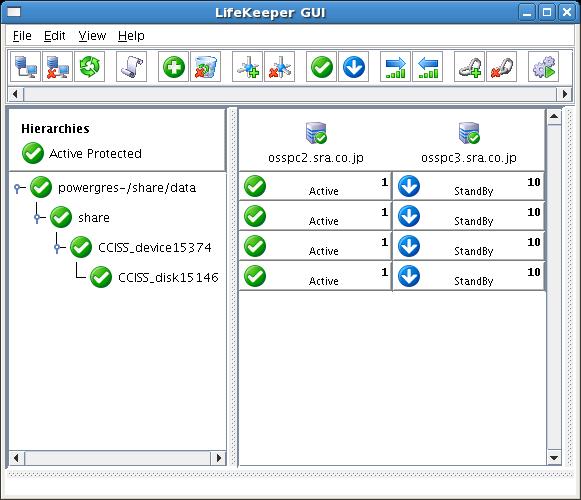Screen dimensions: 581x500
Task: Click the Create Resource Hierarchy green plus icon
Action: click(x=173, y=67)
